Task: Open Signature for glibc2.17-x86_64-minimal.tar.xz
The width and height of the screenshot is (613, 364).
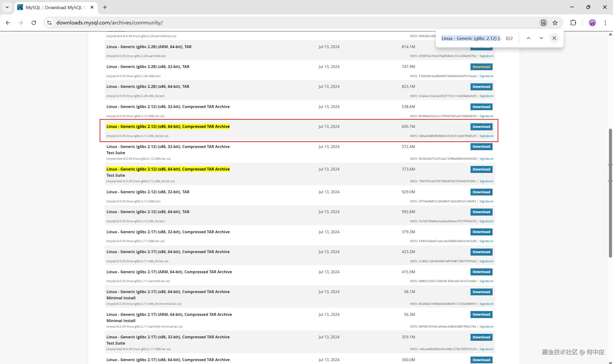Action: point(486,304)
